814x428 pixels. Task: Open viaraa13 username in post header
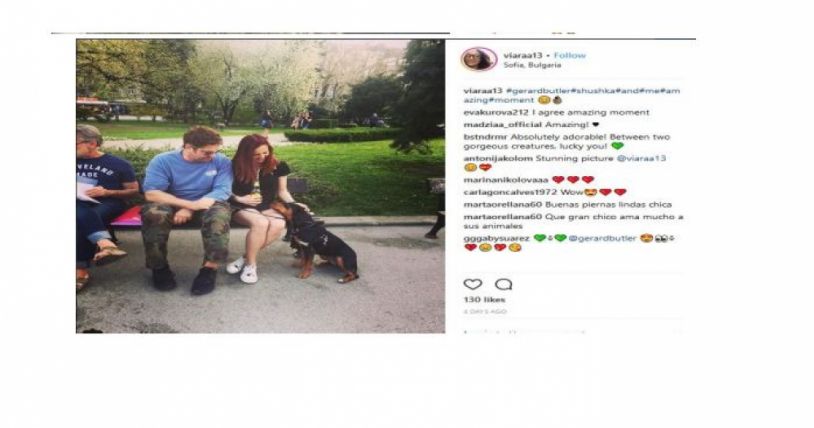[x=523, y=55]
